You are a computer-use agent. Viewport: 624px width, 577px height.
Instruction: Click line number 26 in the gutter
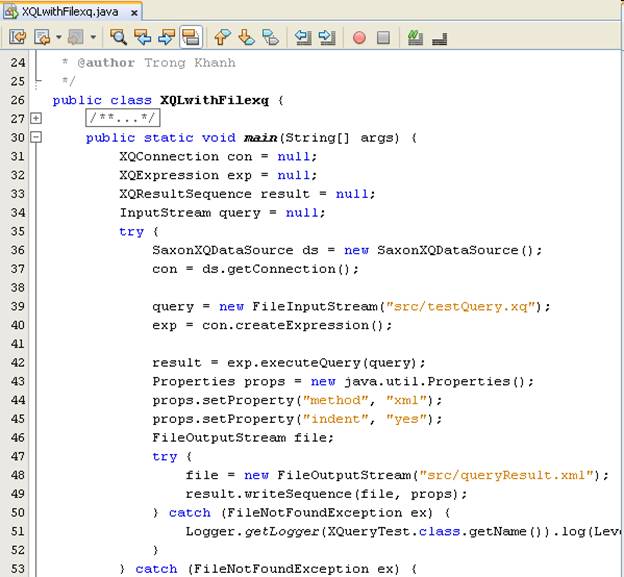(18, 100)
